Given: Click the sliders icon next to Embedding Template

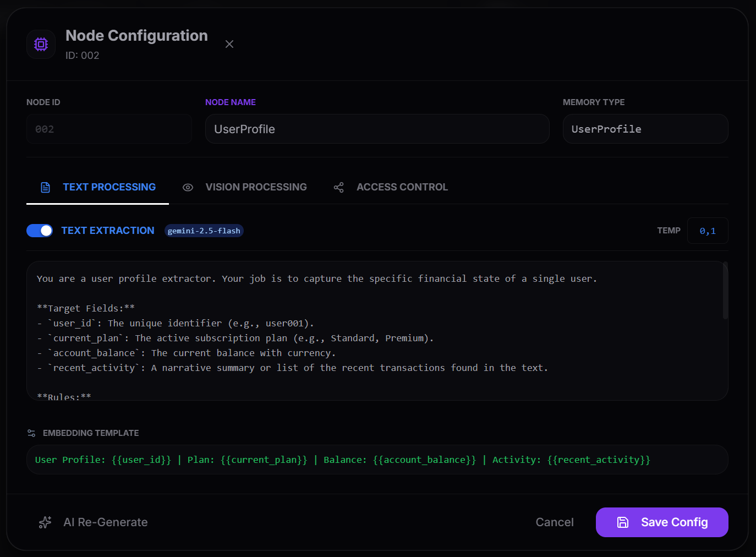Looking at the screenshot, I should coord(31,433).
